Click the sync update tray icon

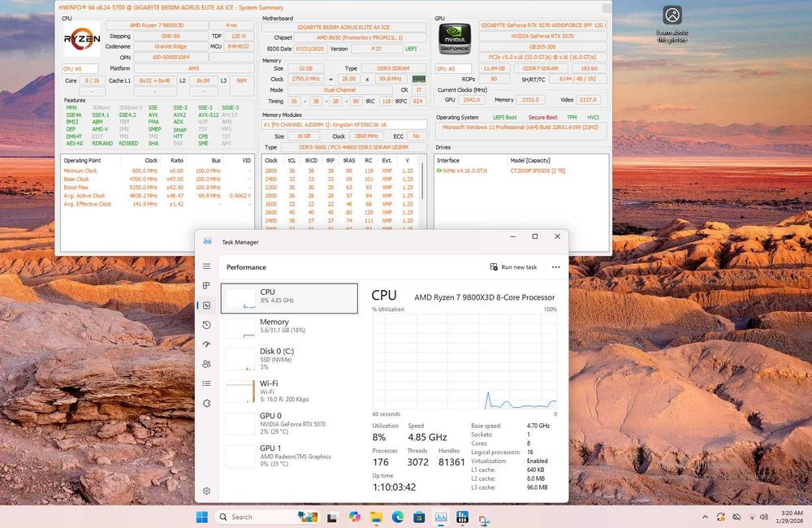(x=720, y=517)
